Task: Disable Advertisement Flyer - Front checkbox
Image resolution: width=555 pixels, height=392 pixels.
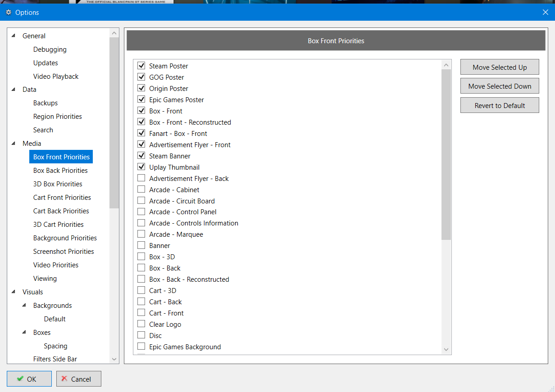Action: (x=141, y=144)
